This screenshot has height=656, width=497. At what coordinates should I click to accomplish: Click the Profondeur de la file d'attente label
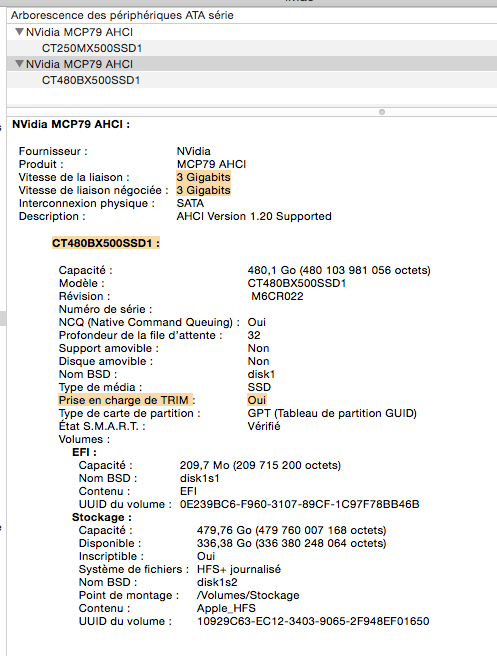(x=141, y=335)
